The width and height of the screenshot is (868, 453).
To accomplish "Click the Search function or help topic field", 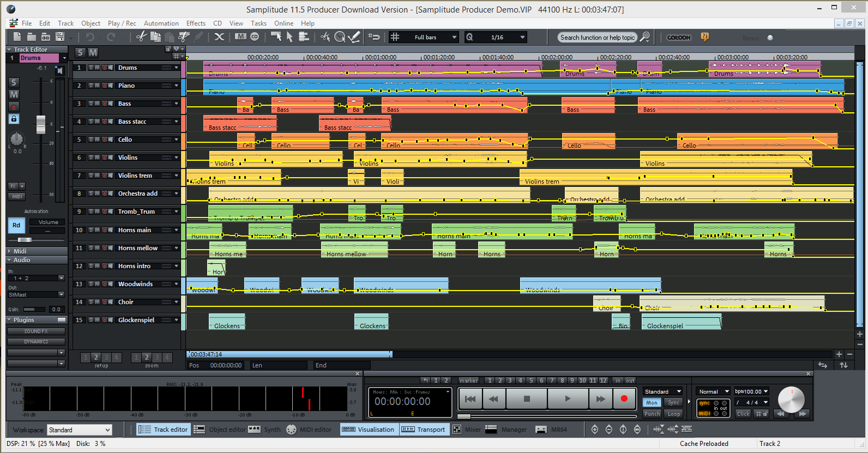I will [597, 38].
